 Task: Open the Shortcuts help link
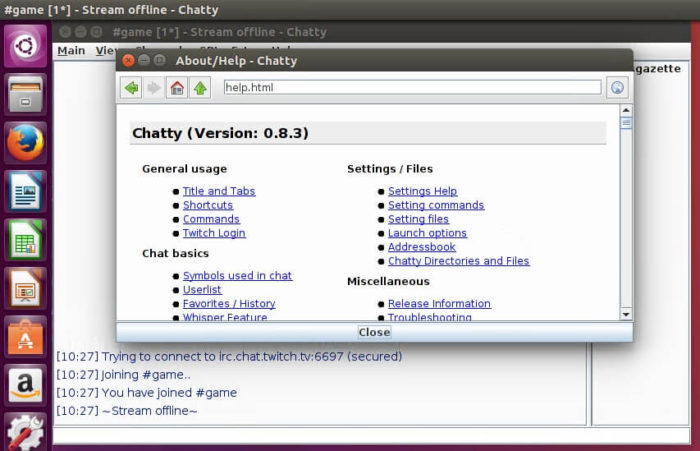click(x=208, y=205)
